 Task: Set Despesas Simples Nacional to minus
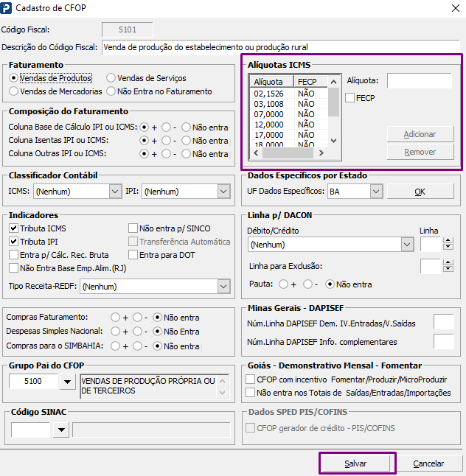coord(137,331)
